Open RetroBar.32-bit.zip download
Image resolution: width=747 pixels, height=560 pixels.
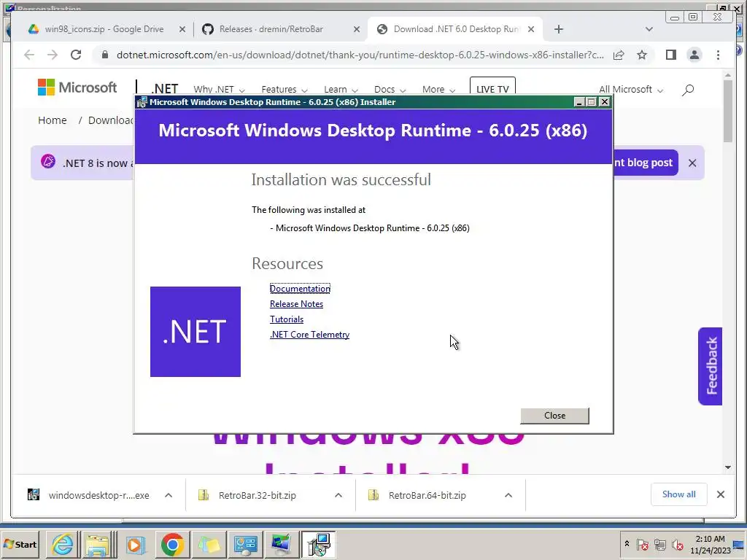(x=248, y=495)
